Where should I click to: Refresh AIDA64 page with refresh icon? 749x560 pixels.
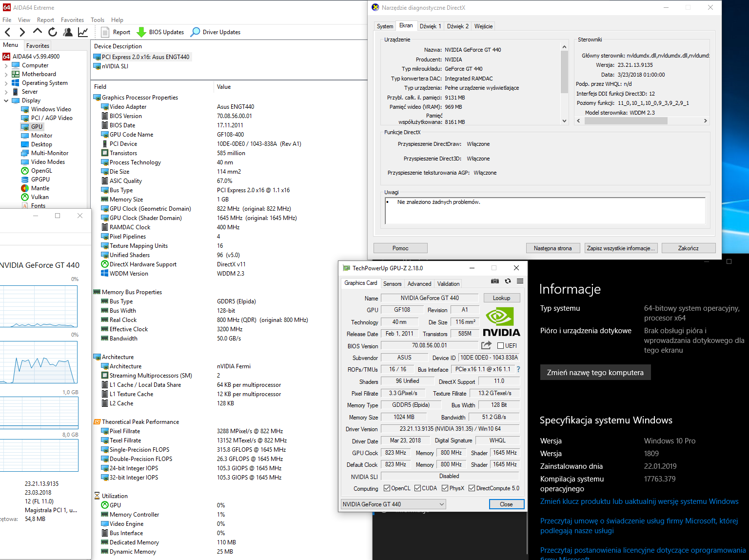[x=53, y=32]
